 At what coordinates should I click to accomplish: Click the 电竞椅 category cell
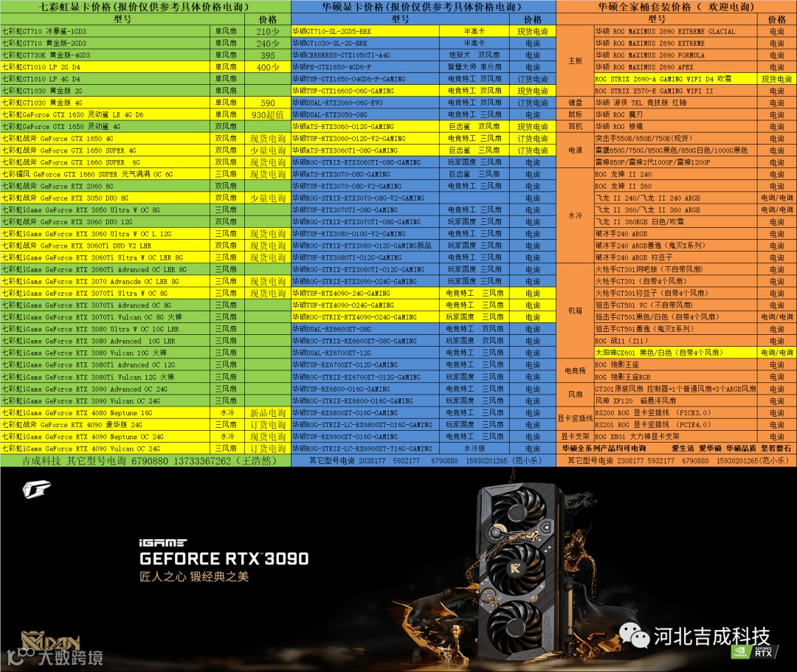click(575, 371)
